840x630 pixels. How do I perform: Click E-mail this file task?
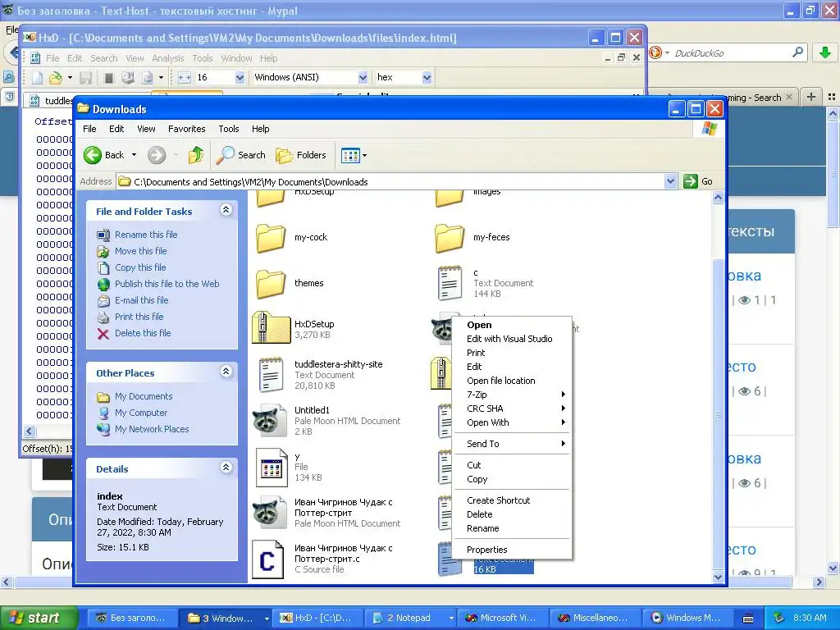(x=141, y=300)
